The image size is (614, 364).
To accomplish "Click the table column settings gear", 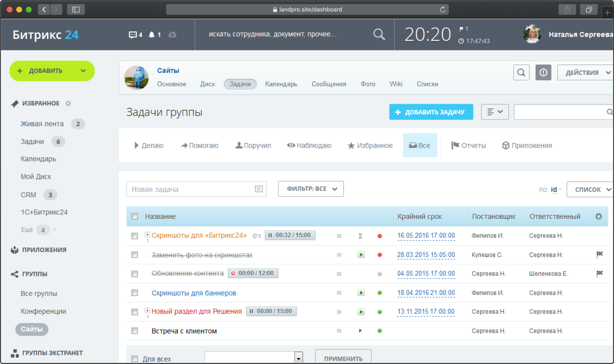I will click(599, 217).
